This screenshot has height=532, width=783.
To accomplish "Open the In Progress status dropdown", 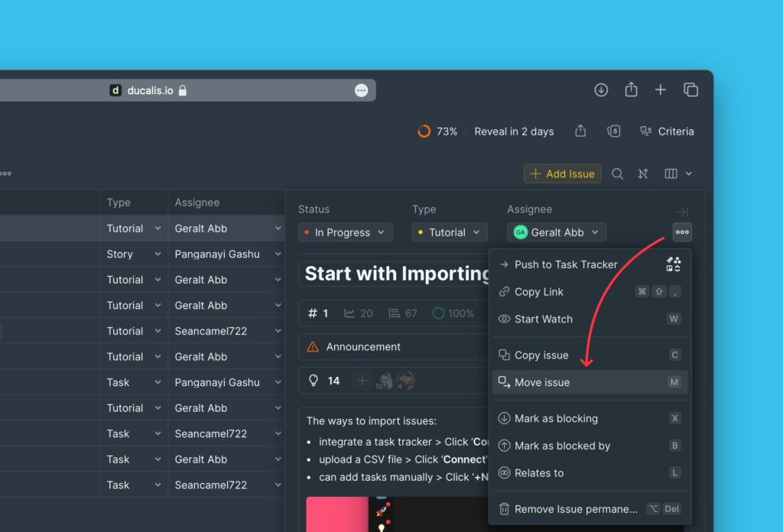I will tap(346, 232).
